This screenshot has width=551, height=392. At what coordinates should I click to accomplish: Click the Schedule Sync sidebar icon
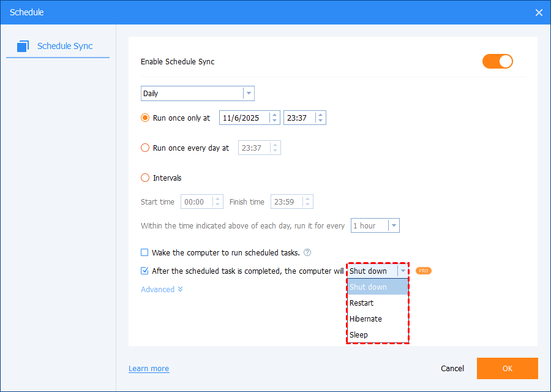(x=23, y=46)
